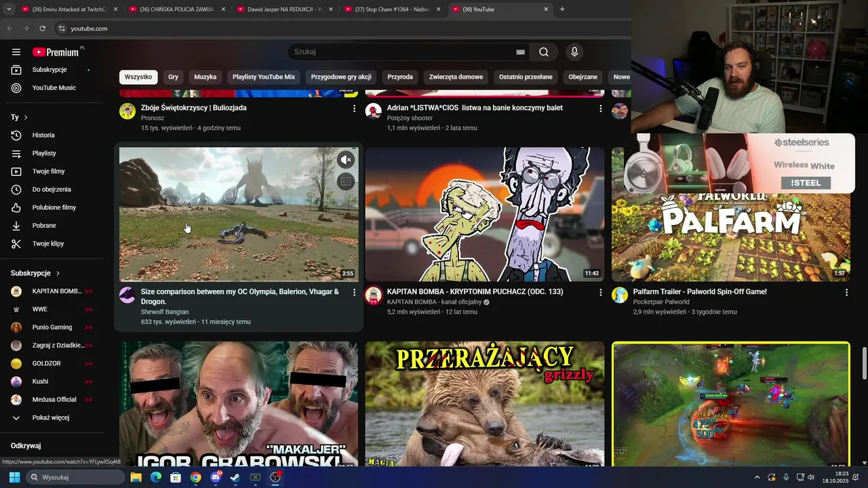
Task: Open KAPITAN BOMBA - KRYPTONIM PUCHACZ title
Action: [x=475, y=292]
